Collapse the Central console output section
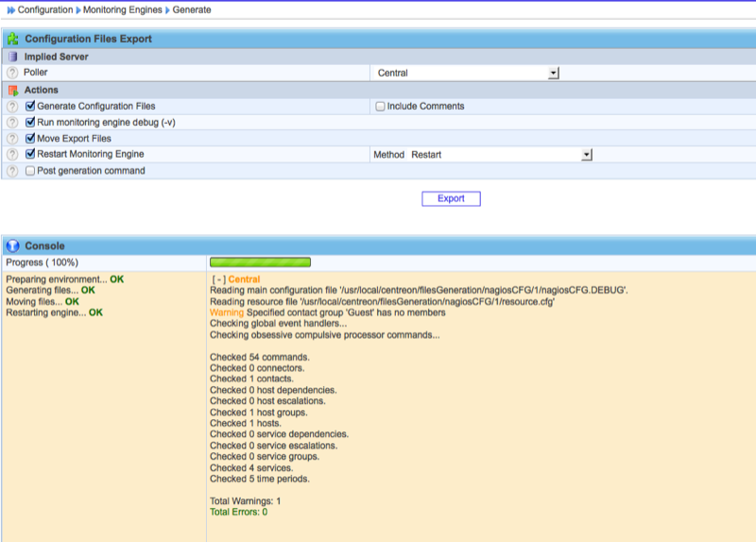Viewport: 756px width, 542px height. [218, 279]
